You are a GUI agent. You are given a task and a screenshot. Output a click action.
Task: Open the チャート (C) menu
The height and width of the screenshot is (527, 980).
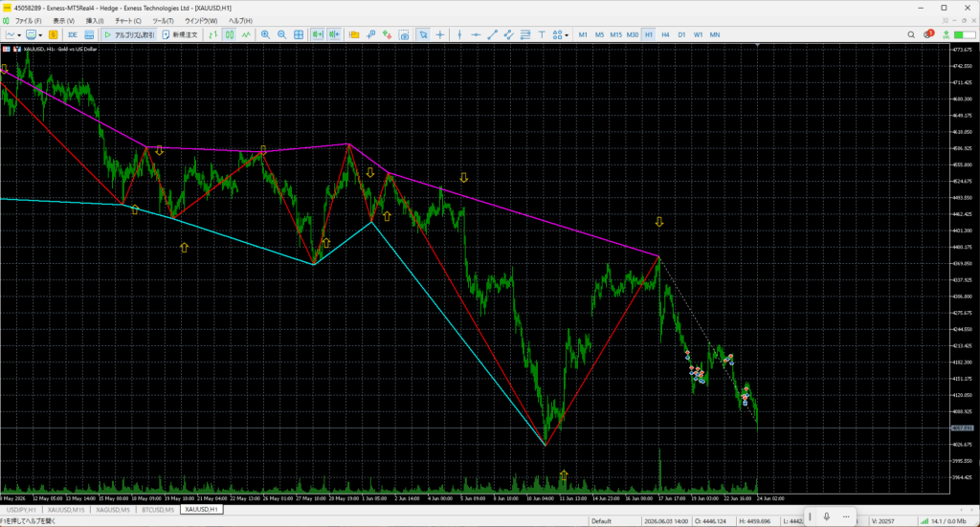coord(128,21)
